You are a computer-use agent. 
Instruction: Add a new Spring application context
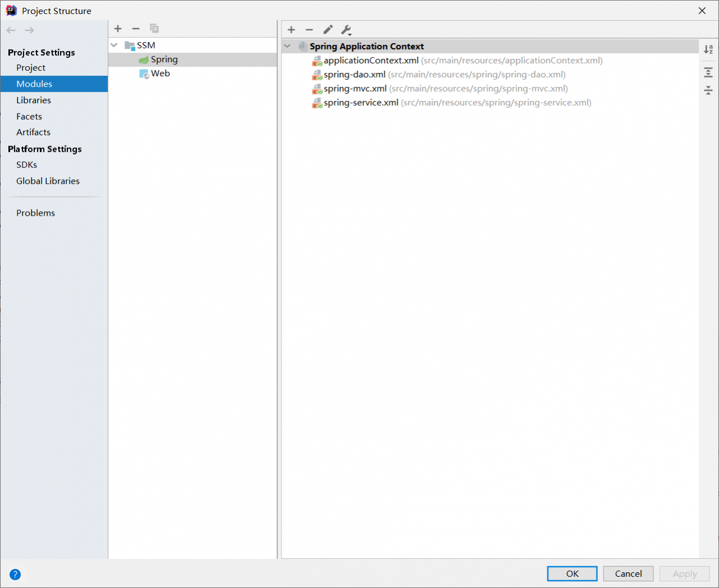(292, 30)
